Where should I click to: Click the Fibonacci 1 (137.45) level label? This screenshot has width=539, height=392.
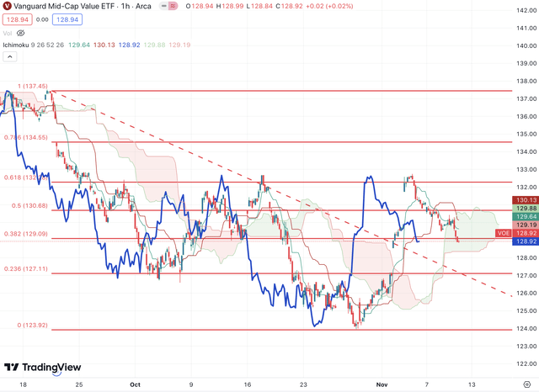pos(30,86)
